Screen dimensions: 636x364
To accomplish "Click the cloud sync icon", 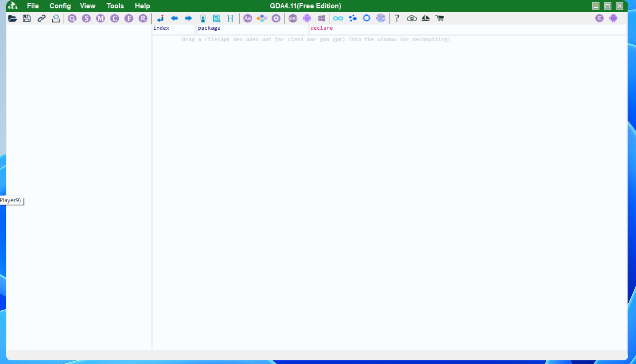I will click(412, 18).
